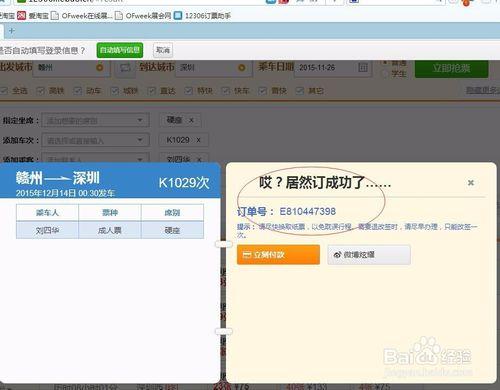Click the 微博炫耀 share button
Screen dimensions: 500x390
click(x=369, y=255)
